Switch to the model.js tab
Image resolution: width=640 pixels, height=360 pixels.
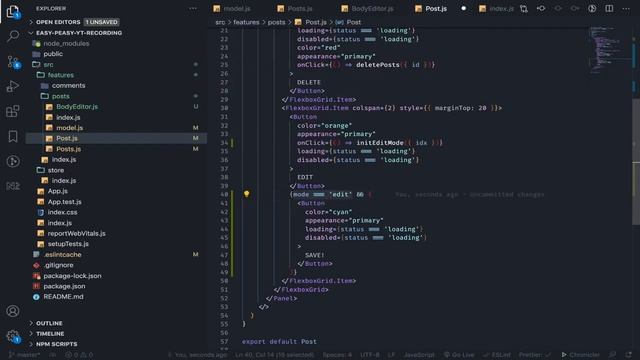(x=237, y=9)
